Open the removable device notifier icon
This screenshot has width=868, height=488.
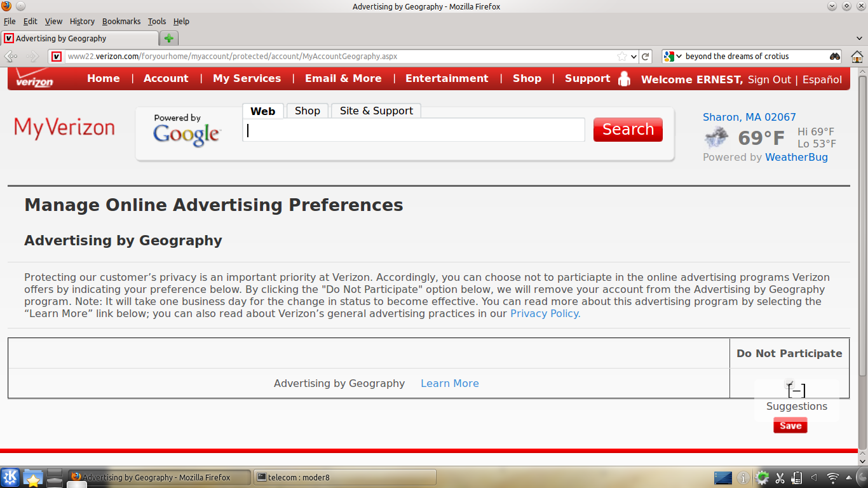pyautogui.click(x=797, y=477)
